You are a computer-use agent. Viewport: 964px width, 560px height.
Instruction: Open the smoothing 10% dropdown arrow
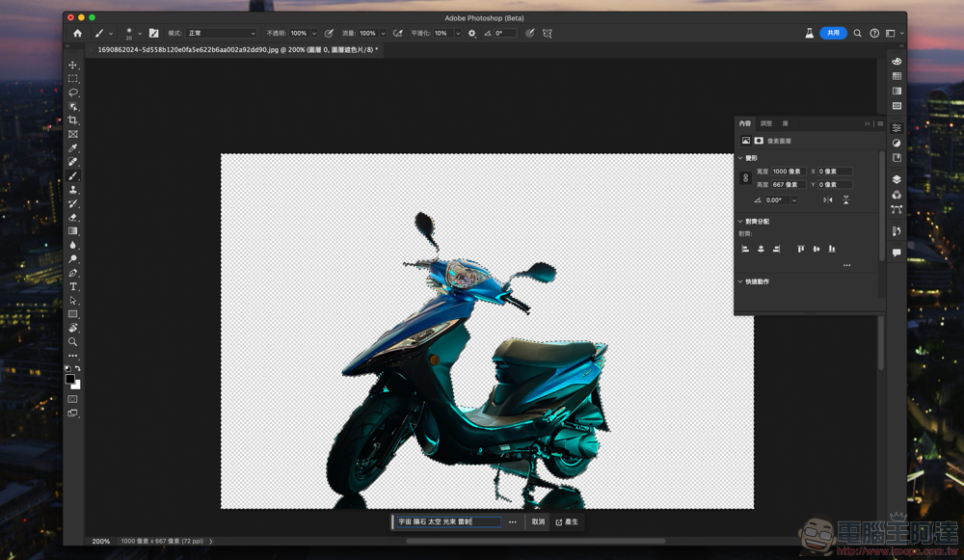(458, 33)
